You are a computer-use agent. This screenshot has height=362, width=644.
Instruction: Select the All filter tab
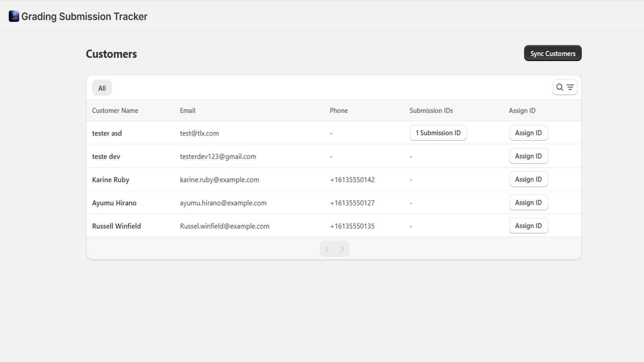click(102, 88)
